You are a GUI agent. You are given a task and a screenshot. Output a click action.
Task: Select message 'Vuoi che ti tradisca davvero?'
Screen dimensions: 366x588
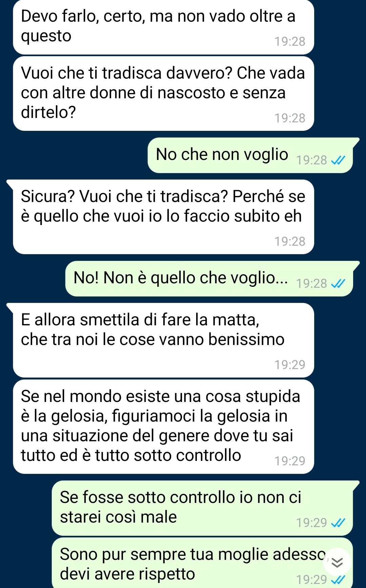click(163, 94)
